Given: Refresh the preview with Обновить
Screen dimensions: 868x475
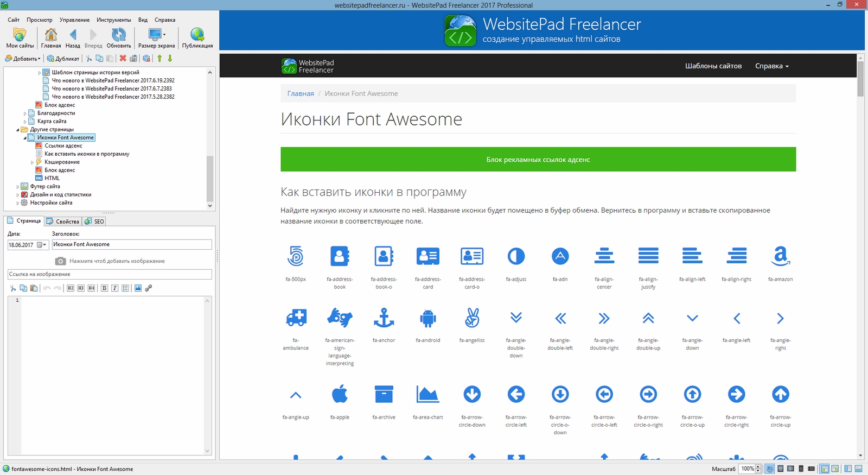Looking at the screenshot, I should click(118, 38).
